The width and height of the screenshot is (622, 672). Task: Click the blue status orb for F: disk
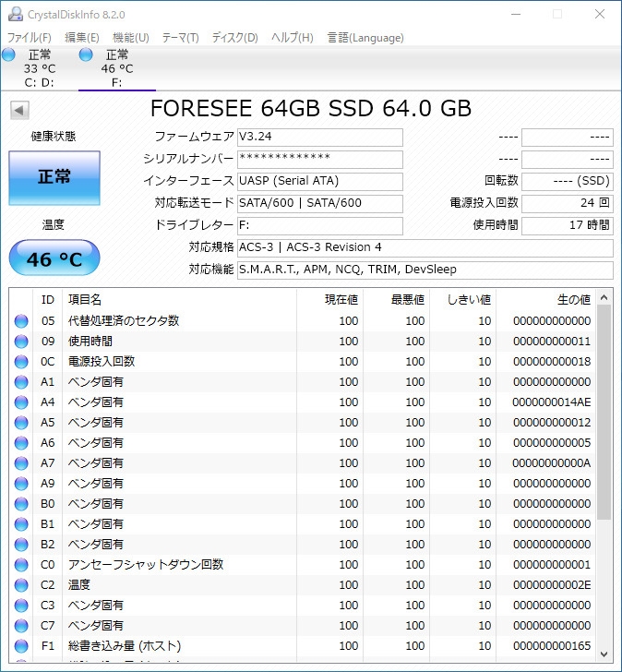point(86,54)
